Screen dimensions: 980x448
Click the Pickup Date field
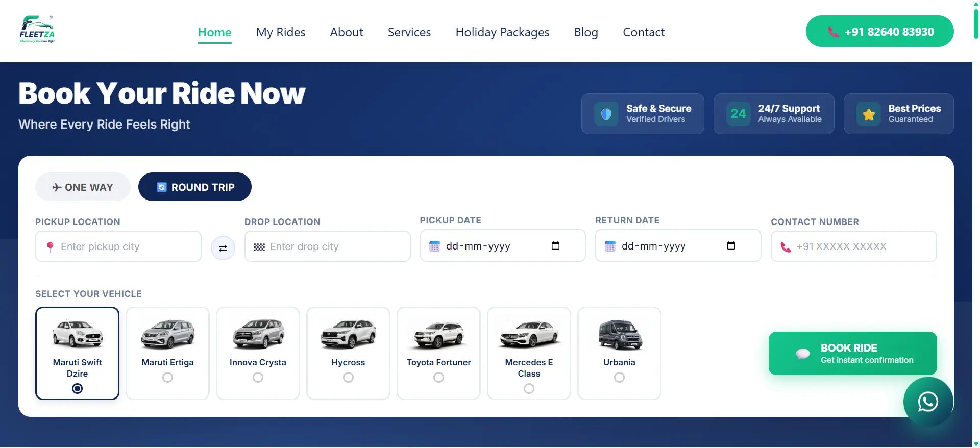coord(503,245)
